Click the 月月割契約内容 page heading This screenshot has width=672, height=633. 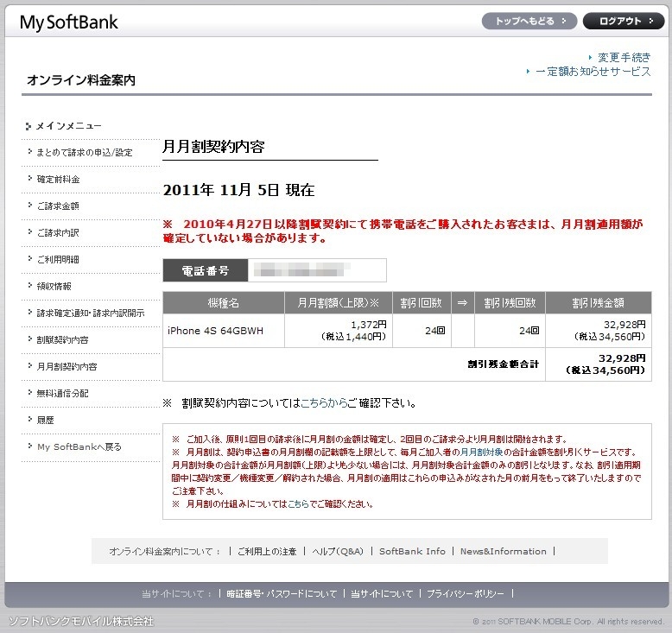[x=213, y=147]
